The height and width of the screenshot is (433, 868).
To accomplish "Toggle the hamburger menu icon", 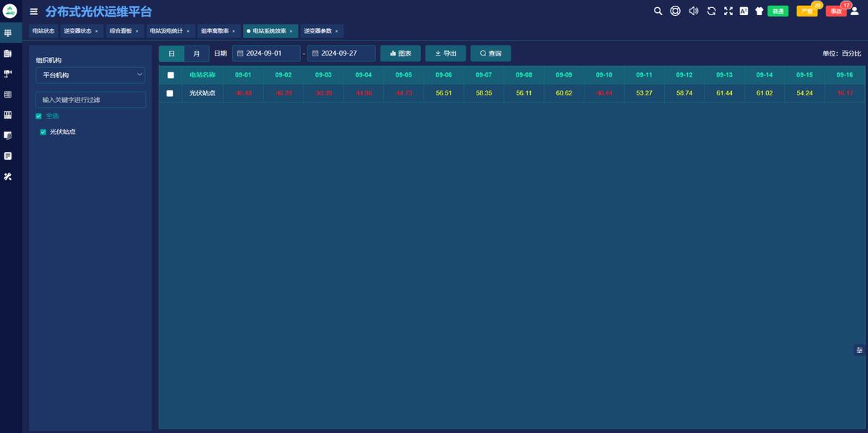I will 33,12.
